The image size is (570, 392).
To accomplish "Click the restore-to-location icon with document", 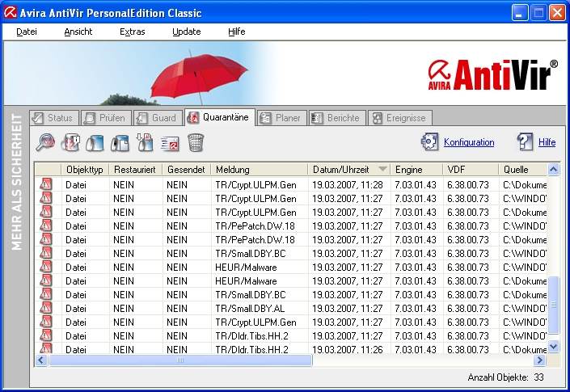I will click(120, 143).
